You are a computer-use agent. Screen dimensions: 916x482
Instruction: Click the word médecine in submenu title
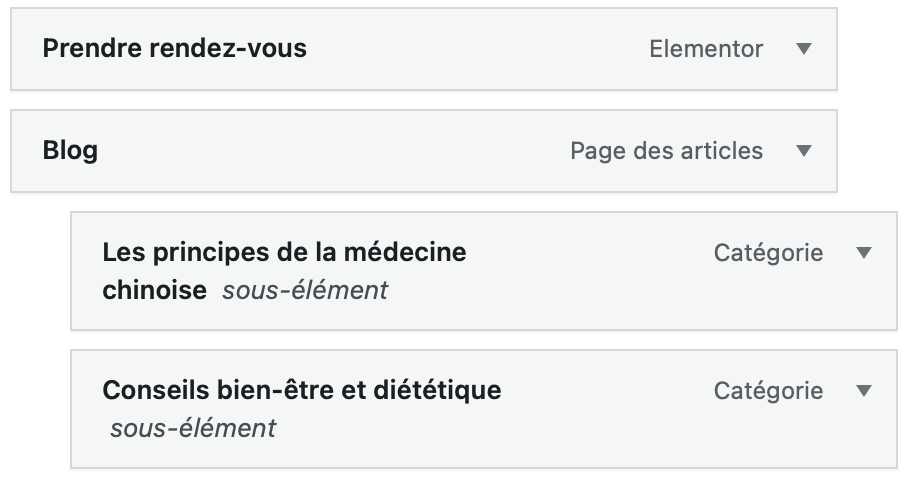click(412, 253)
